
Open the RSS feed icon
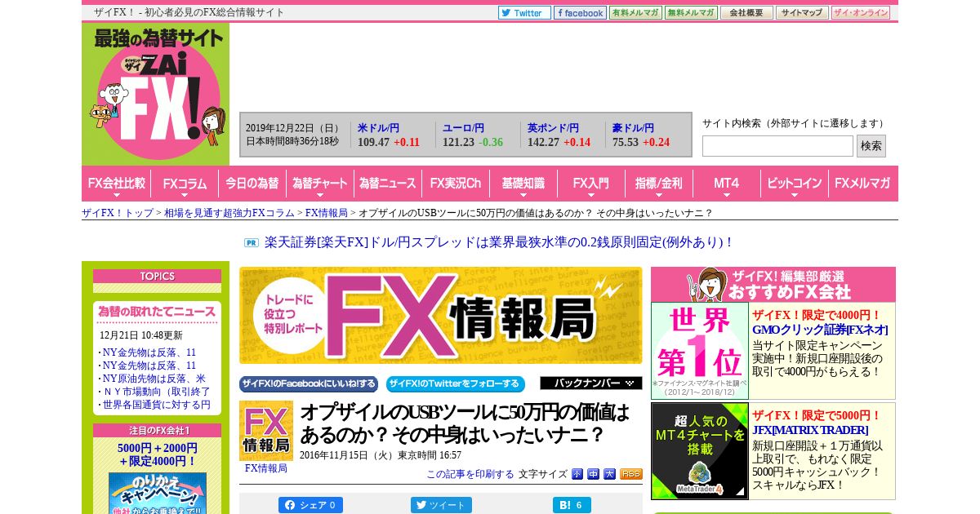pos(631,474)
